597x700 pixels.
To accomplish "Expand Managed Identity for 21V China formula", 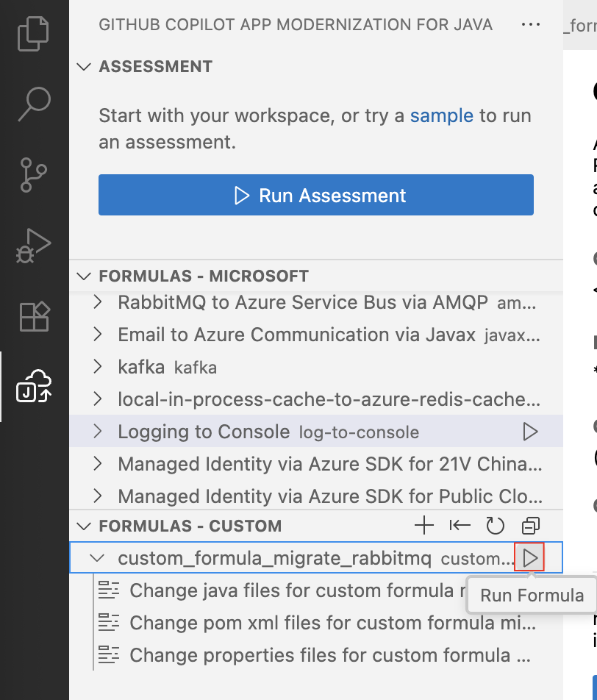I will pyautogui.click(x=97, y=464).
